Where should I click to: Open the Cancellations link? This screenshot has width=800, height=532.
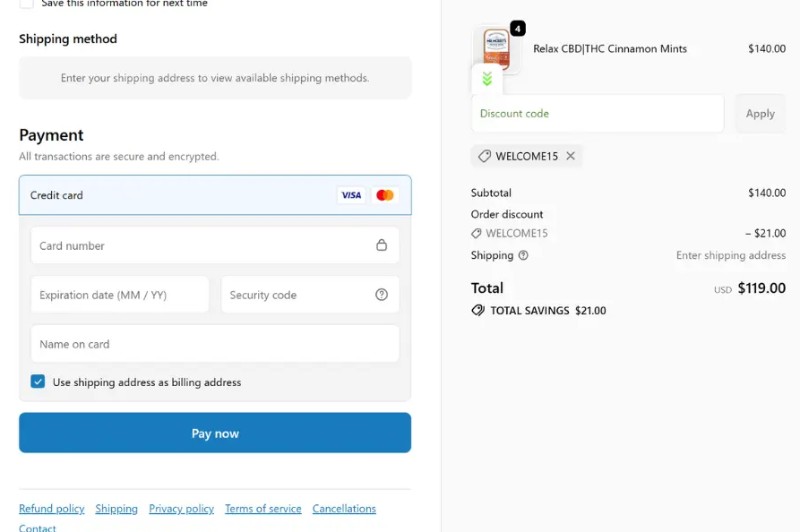(x=344, y=509)
